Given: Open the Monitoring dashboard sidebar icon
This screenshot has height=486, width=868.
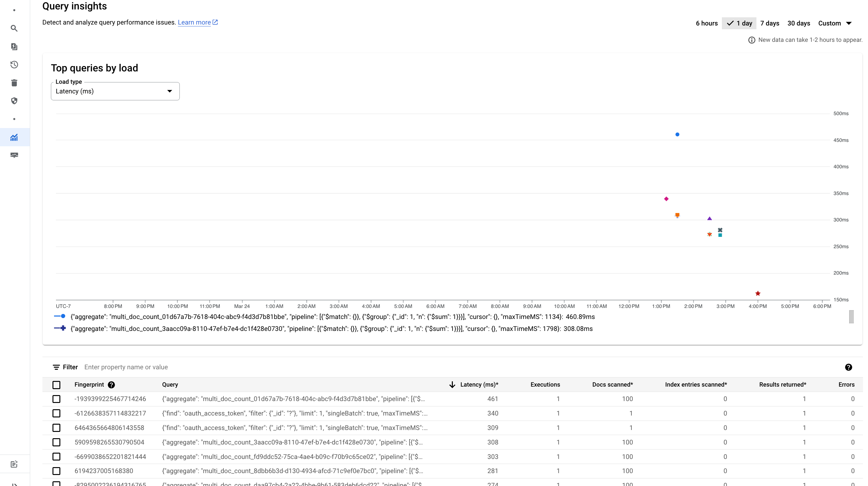Looking at the screenshot, I should [14, 155].
